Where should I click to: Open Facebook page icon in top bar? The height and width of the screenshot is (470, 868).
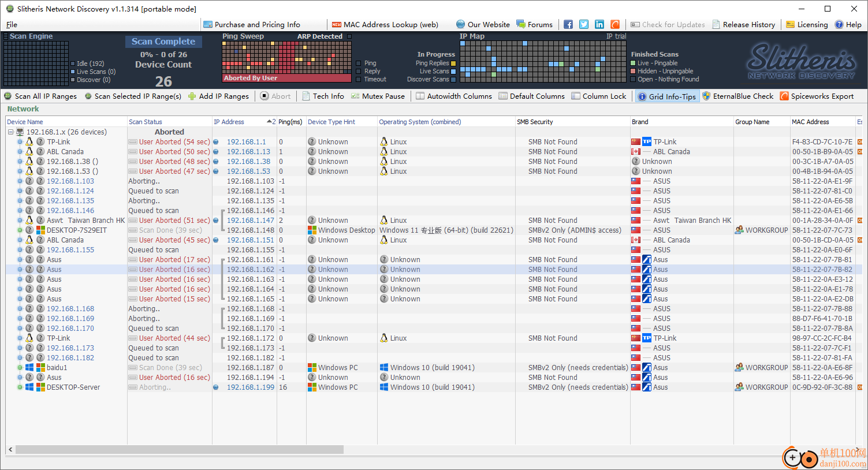click(568, 24)
